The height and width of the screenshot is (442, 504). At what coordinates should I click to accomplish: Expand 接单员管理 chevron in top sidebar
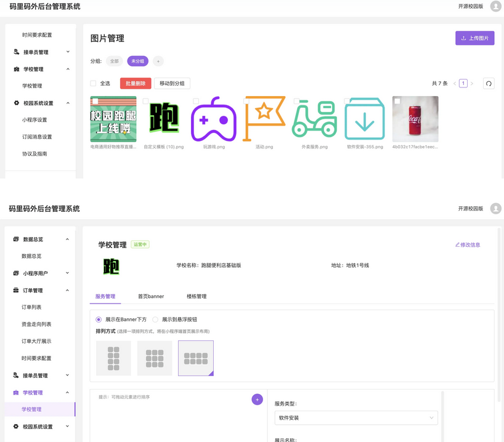pos(68,52)
